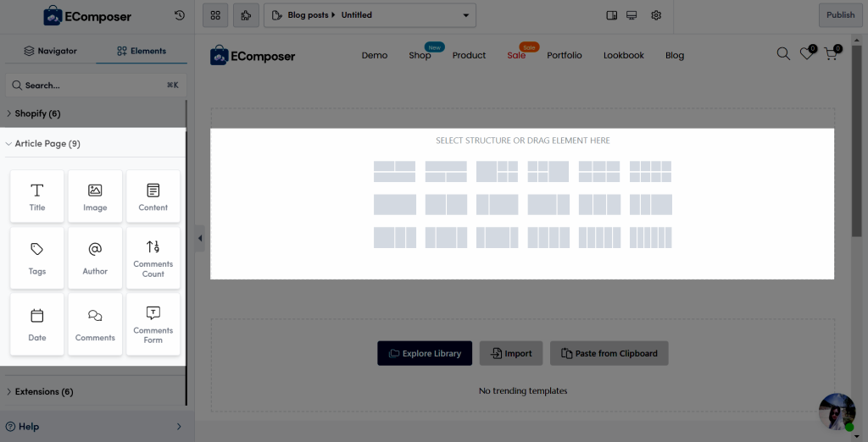Open the Portfolio menu item
The image size is (868, 442).
(x=564, y=55)
